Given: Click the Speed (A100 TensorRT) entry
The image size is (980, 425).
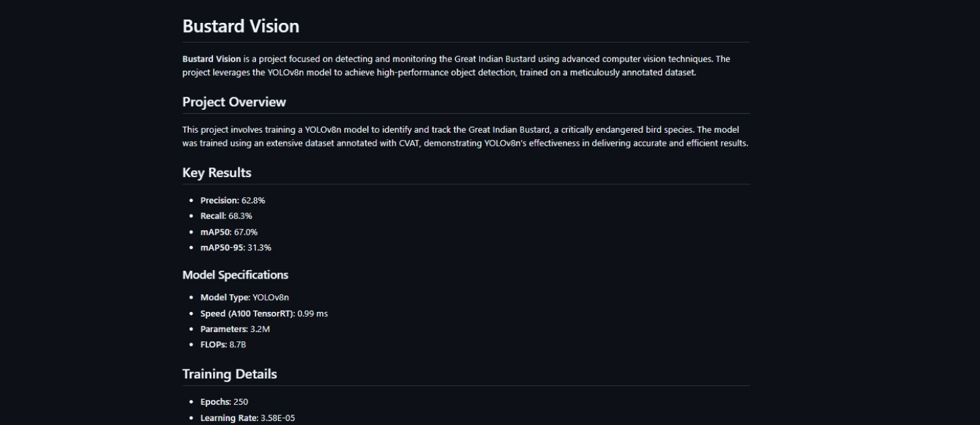Looking at the screenshot, I should 264,313.
